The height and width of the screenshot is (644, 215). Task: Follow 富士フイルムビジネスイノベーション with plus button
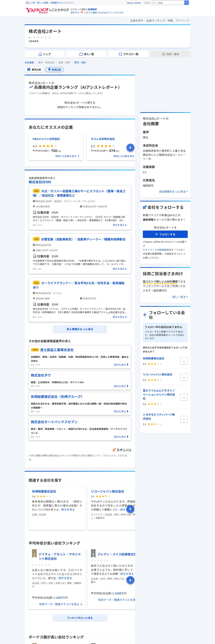click(x=184, y=397)
